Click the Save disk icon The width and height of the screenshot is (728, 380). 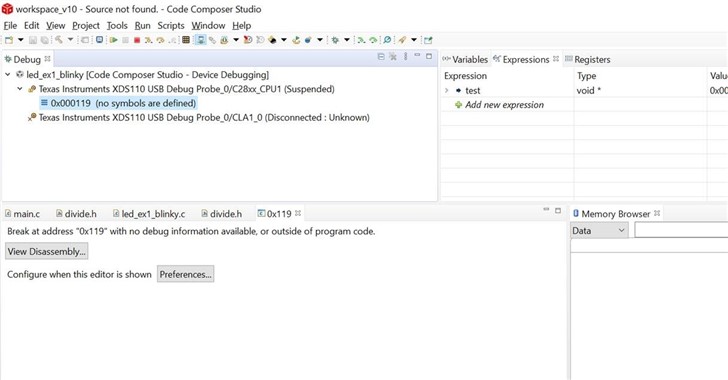[32, 40]
